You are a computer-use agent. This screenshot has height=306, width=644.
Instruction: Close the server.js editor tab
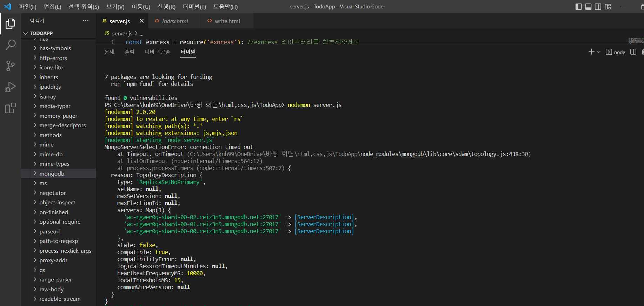[x=142, y=21]
